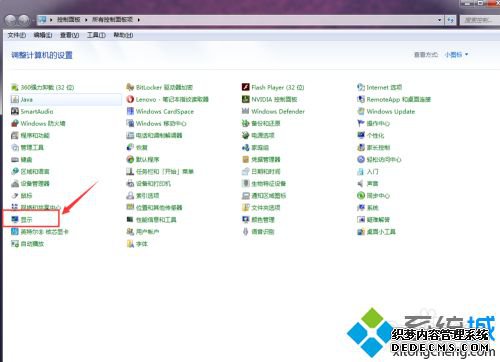Image resolution: width=500 pixels, height=362 pixels.
Task: Open the SmartAudio icon
Action: (x=15, y=111)
